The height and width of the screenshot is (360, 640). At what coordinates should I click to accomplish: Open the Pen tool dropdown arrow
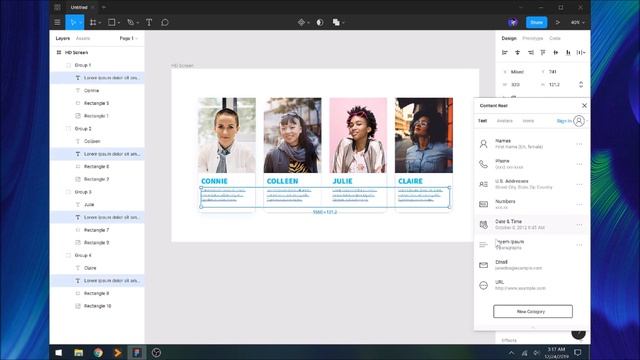tap(138, 23)
